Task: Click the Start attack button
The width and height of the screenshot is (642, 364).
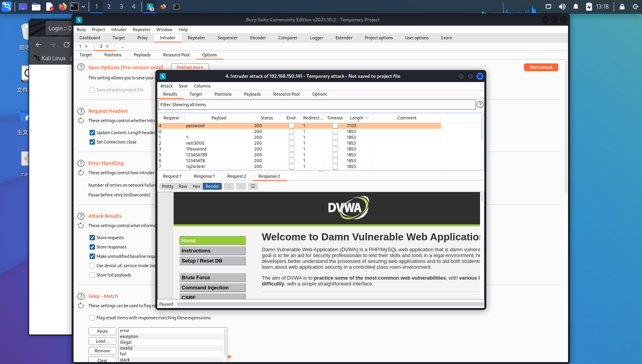Action: pyautogui.click(x=541, y=67)
